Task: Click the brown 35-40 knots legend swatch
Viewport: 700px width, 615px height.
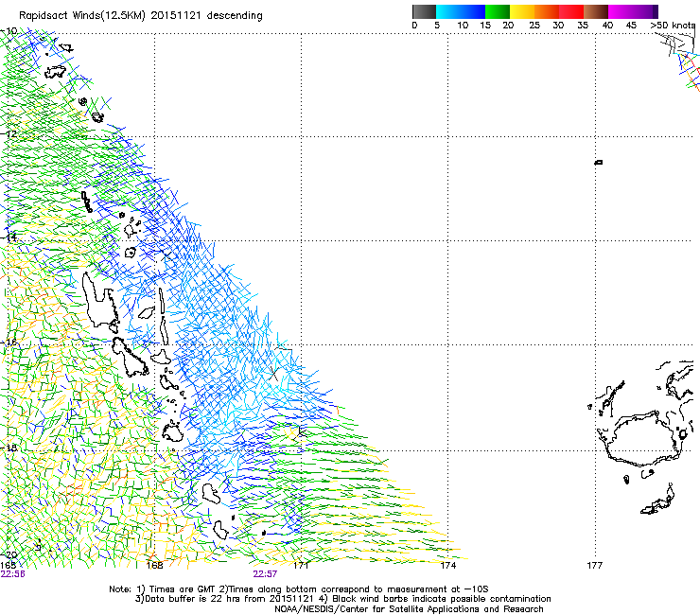Action: [596, 11]
